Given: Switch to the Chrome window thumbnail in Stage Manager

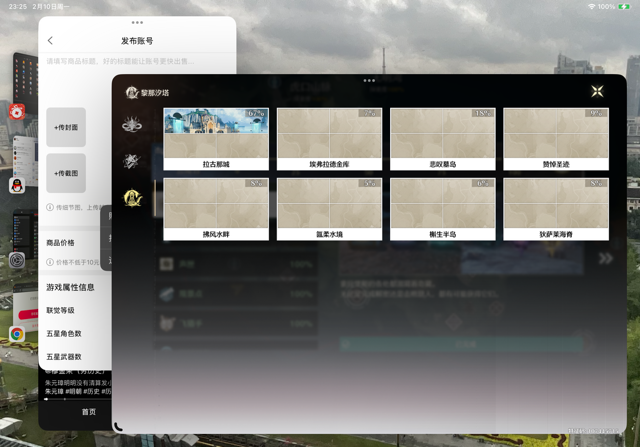Looking at the screenshot, I should point(26,308).
